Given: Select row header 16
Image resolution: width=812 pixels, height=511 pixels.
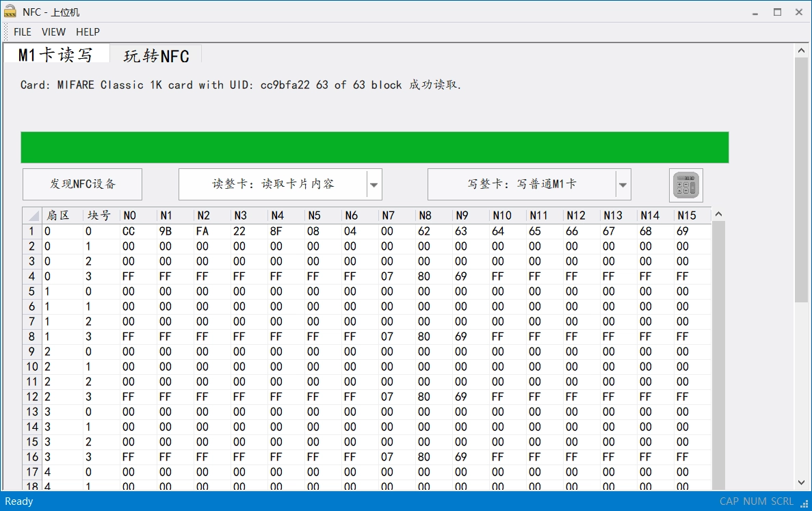Looking at the screenshot, I should pyautogui.click(x=32, y=457).
